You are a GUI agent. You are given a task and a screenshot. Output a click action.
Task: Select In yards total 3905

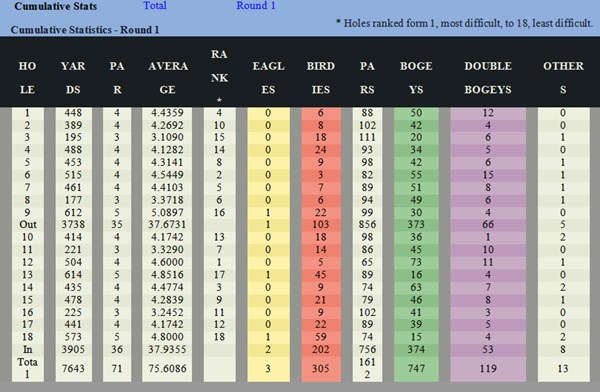(73, 350)
